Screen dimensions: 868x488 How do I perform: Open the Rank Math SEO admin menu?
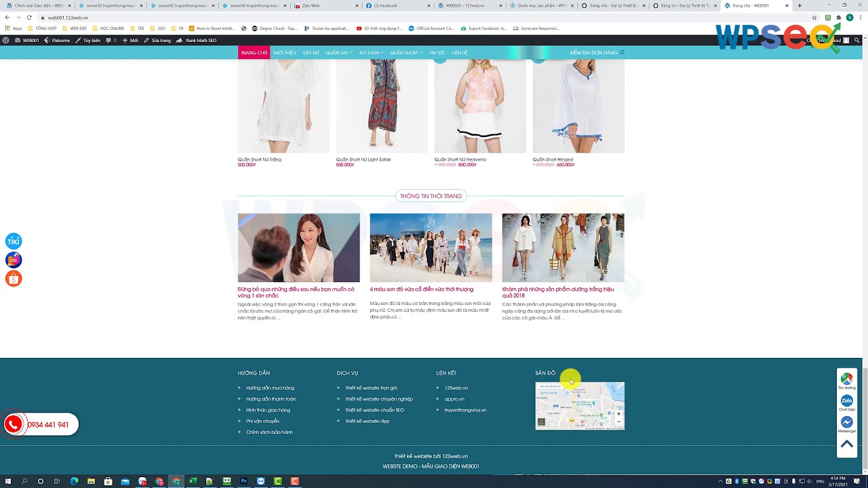click(196, 41)
